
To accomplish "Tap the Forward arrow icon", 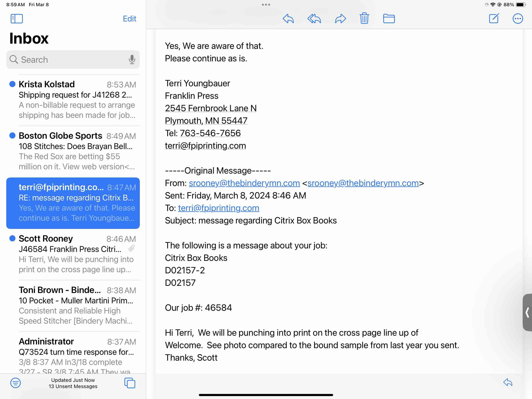I will 340,19.
